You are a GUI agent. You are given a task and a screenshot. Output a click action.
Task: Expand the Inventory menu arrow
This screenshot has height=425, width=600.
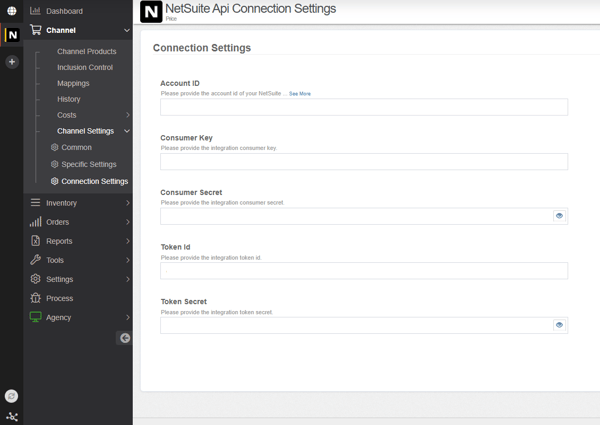coord(128,203)
